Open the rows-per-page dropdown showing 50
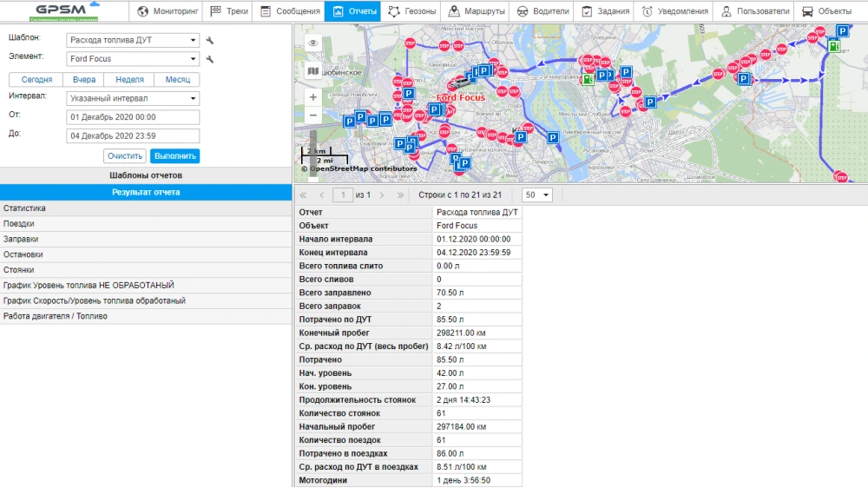Image resolution: width=868 pixels, height=488 pixels. coord(536,195)
